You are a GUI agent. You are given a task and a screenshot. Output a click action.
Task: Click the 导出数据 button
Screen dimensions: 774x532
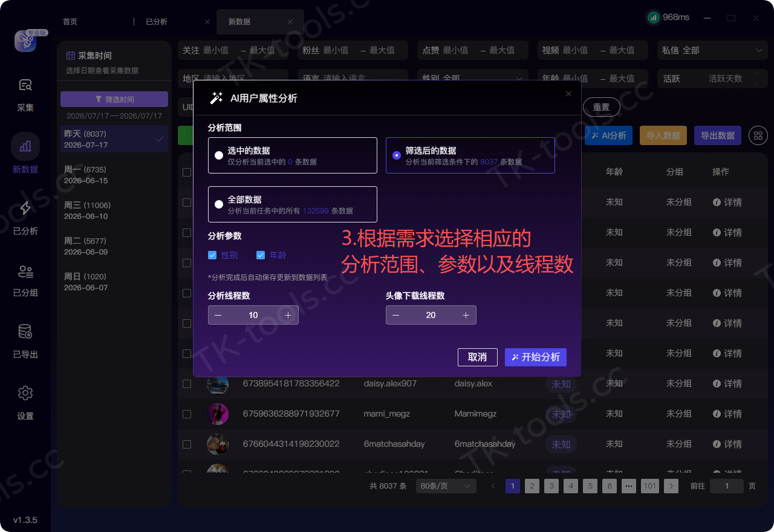point(718,135)
